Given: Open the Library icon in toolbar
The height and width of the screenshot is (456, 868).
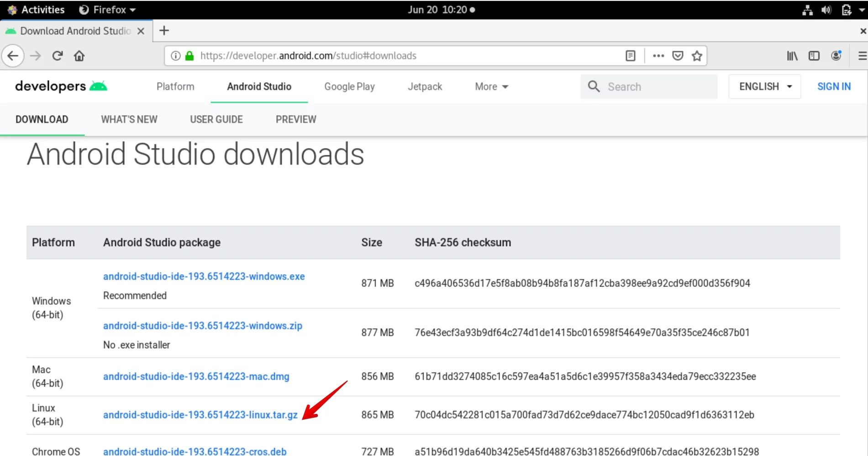Looking at the screenshot, I should [792, 56].
